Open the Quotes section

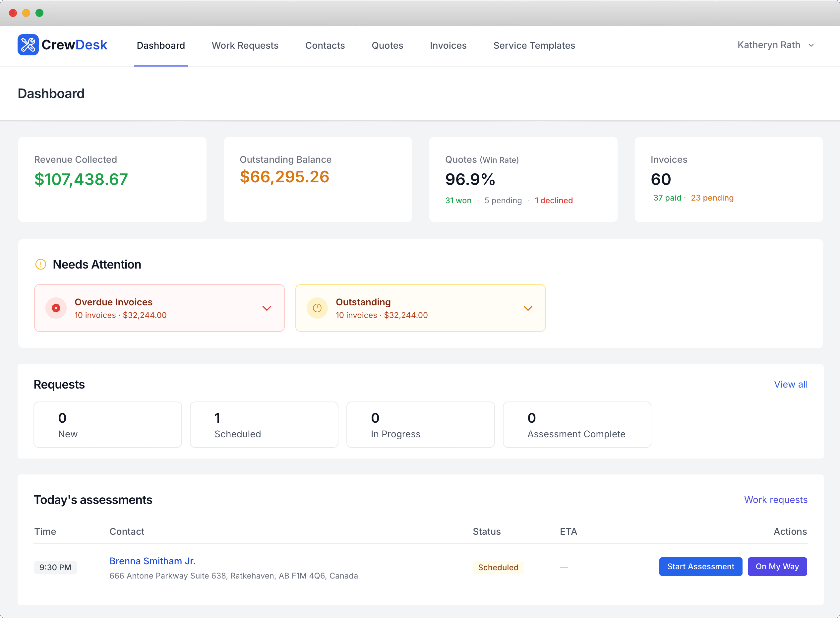point(387,45)
